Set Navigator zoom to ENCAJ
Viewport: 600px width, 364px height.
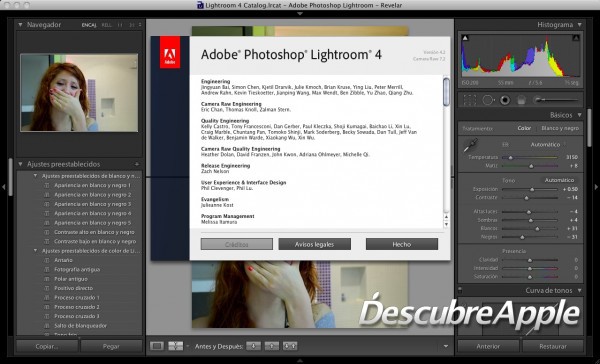tap(89, 25)
